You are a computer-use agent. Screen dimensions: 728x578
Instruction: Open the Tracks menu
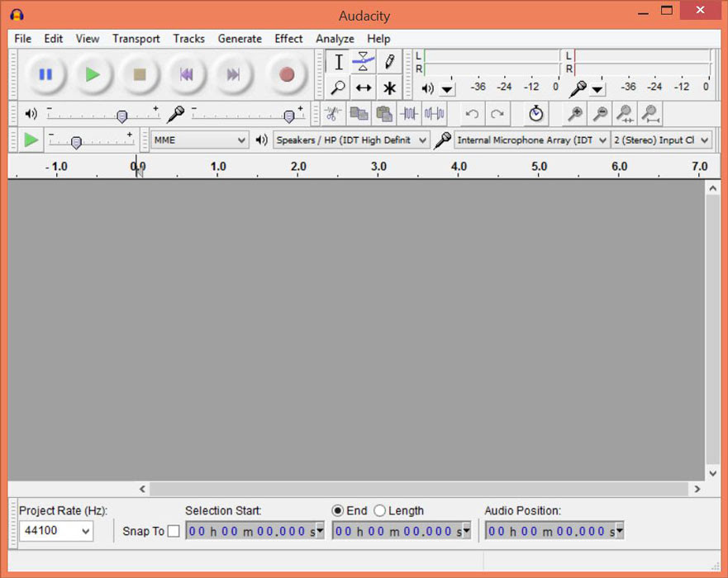(x=189, y=39)
